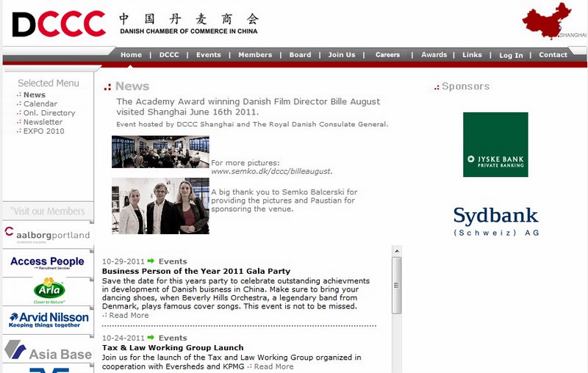Visit the Arla member logo
The height and width of the screenshot is (373, 588).
click(x=49, y=291)
